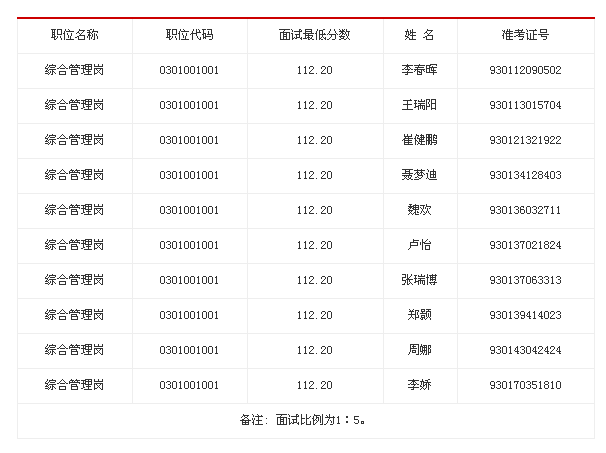Image resolution: width=606 pixels, height=453 pixels.
Task: Select the name 魏欢
Action: pos(419,210)
